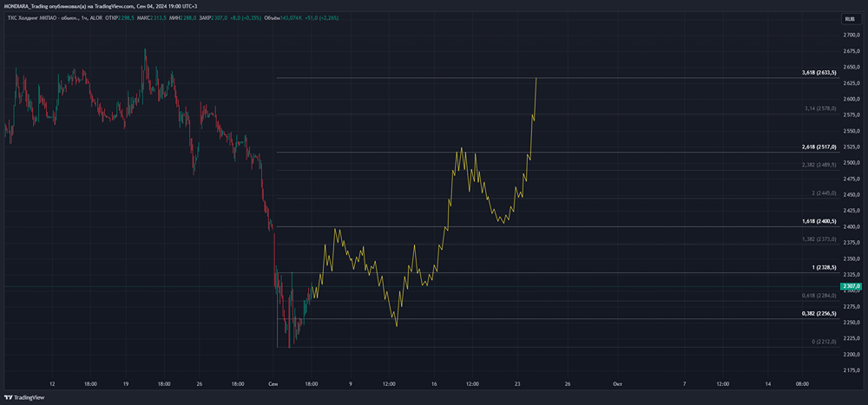This screenshot has width=868, height=405.
Task: Click the 23 date label on the time axis
Action: pyautogui.click(x=517, y=383)
